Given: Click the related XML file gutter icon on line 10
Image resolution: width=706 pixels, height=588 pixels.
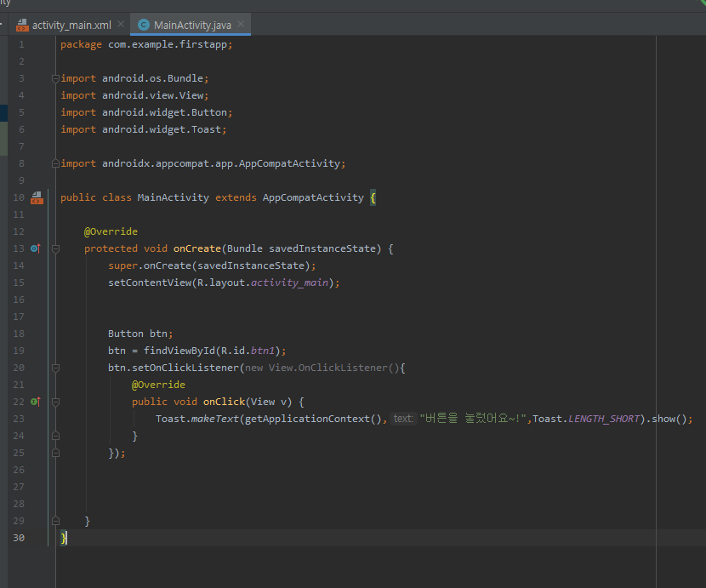Looking at the screenshot, I should (37, 197).
